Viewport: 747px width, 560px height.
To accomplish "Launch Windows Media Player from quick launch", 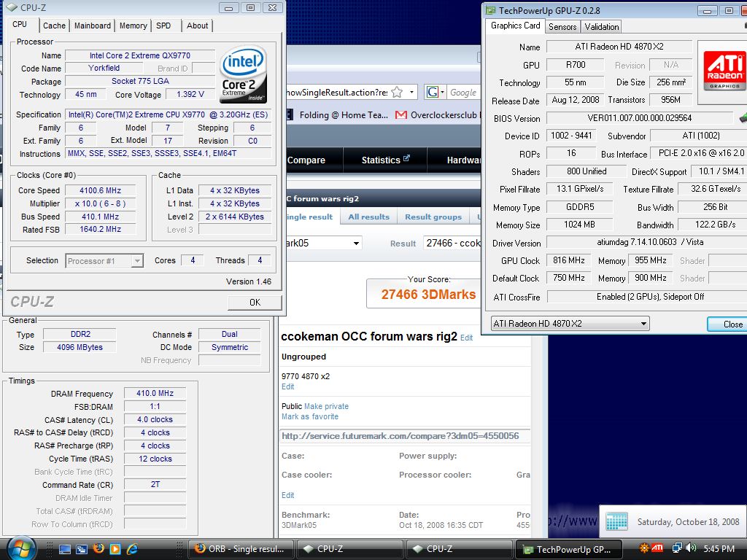I will pyautogui.click(x=115, y=549).
